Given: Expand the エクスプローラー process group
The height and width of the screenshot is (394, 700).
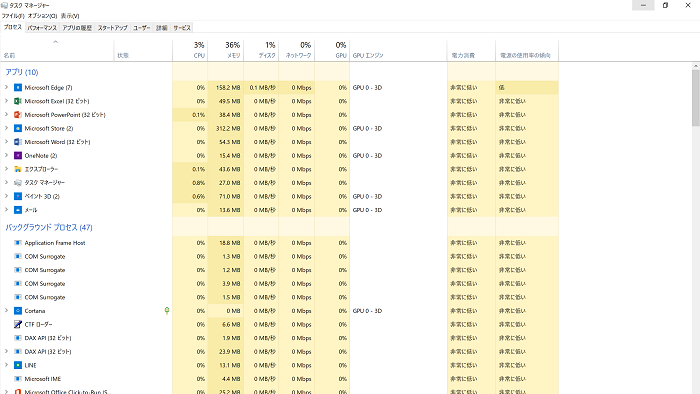Looking at the screenshot, I should coord(6,169).
